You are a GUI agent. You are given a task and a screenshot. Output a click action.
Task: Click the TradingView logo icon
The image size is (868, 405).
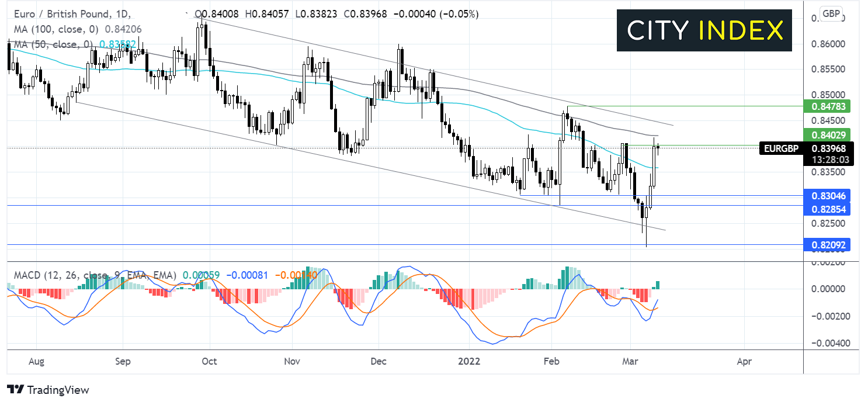(x=14, y=390)
